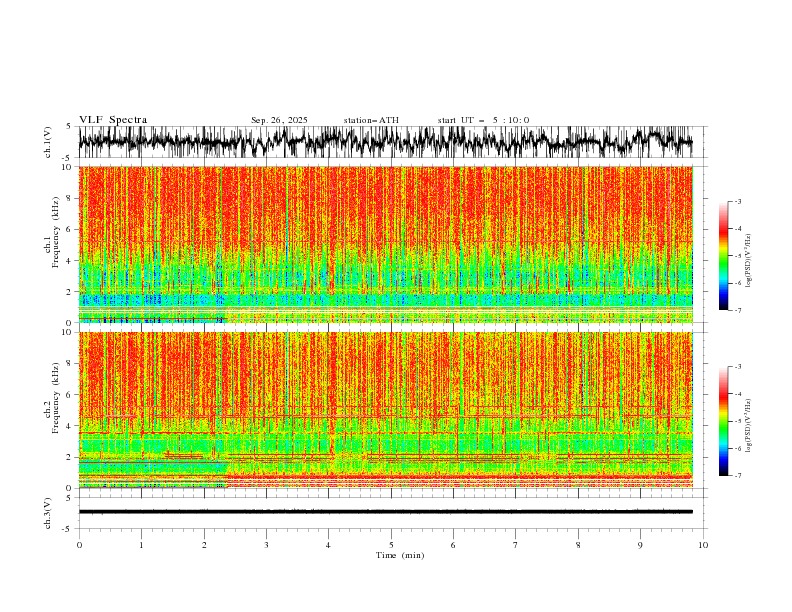Click the 'ch.3(V)' waveform axis label
The image size is (792, 612).
[48, 513]
